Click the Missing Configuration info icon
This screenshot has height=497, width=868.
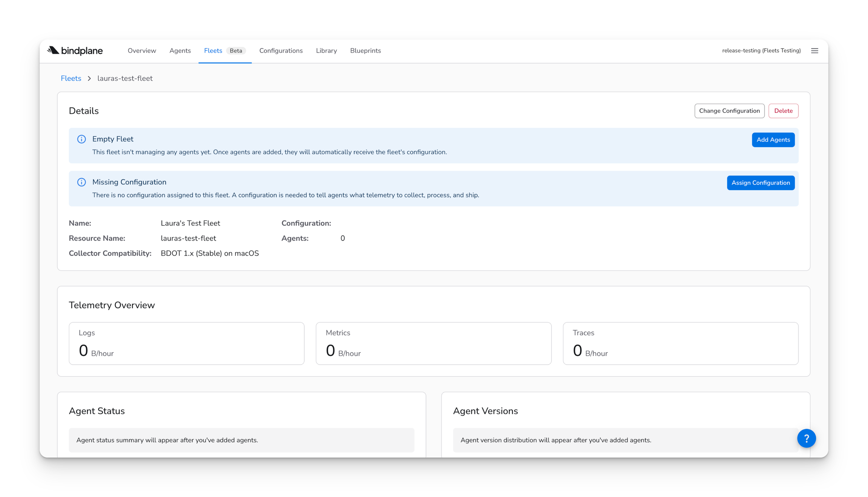[x=81, y=182]
